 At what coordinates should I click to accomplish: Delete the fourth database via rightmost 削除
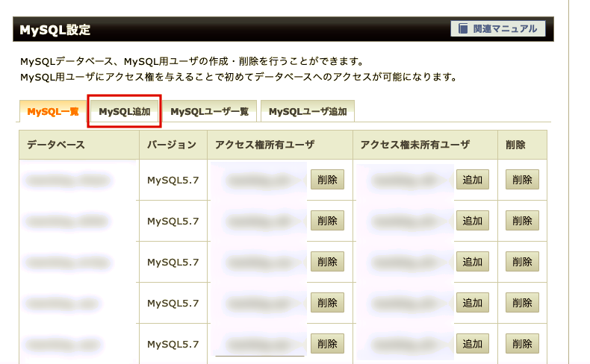tap(522, 302)
